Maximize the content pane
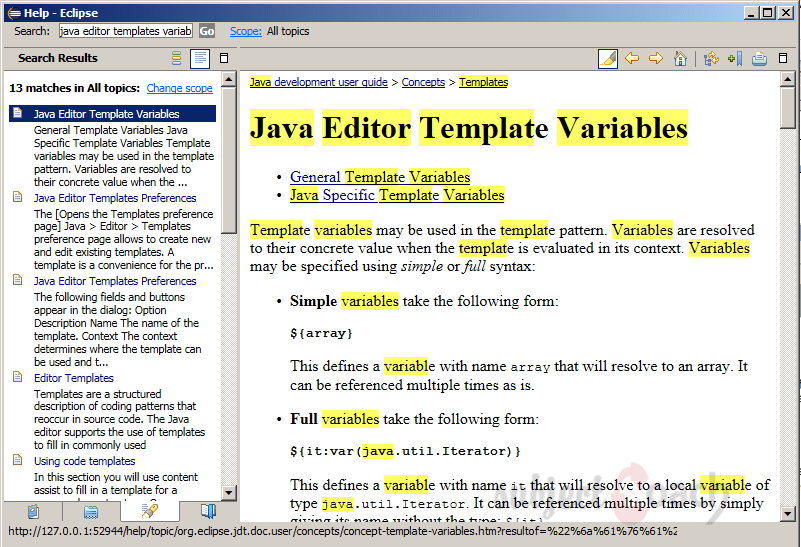 784,59
